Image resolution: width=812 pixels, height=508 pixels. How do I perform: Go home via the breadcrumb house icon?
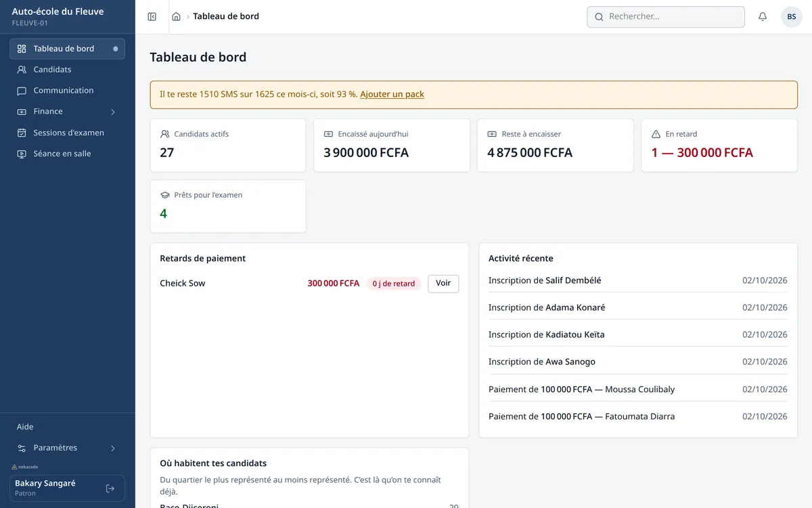176,17
